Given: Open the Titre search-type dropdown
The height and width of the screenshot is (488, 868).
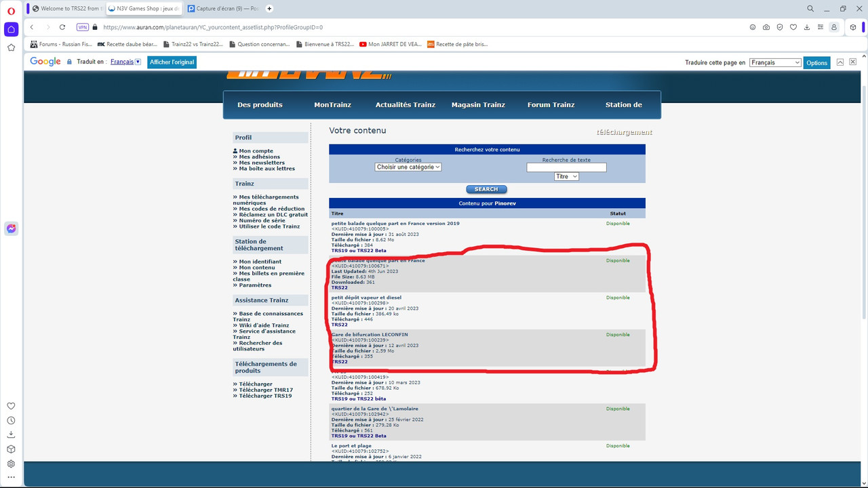Looking at the screenshot, I should pos(566,176).
